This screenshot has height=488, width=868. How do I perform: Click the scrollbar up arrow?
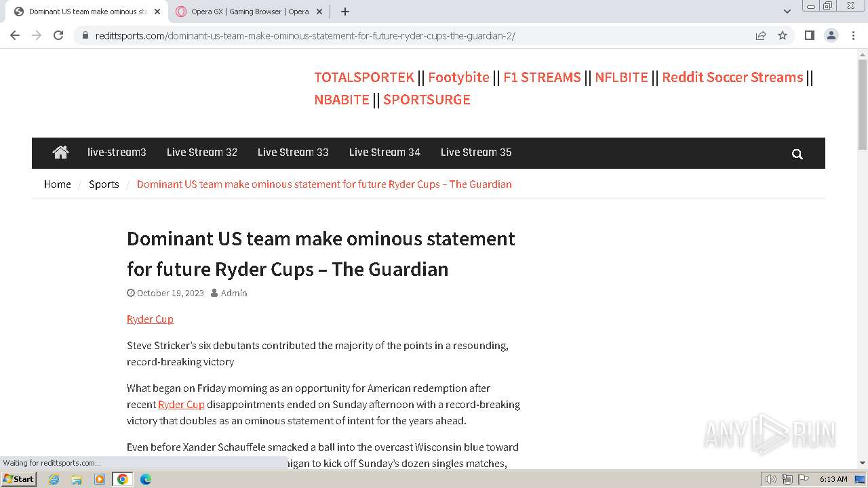(x=863, y=54)
